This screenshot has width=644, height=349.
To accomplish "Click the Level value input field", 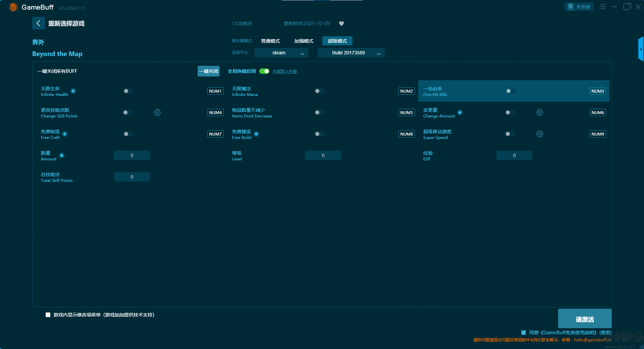I will pyautogui.click(x=323, y=155).
